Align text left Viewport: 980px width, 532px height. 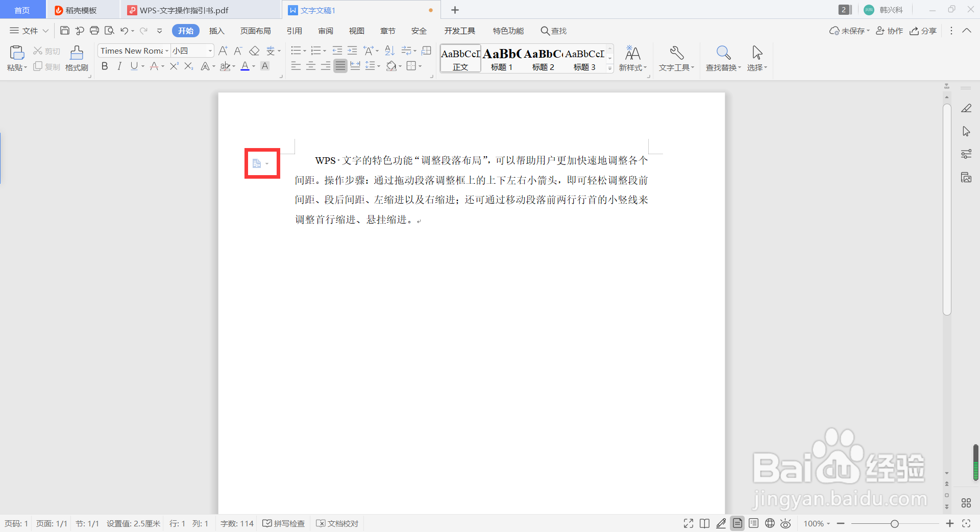[296, 66]
